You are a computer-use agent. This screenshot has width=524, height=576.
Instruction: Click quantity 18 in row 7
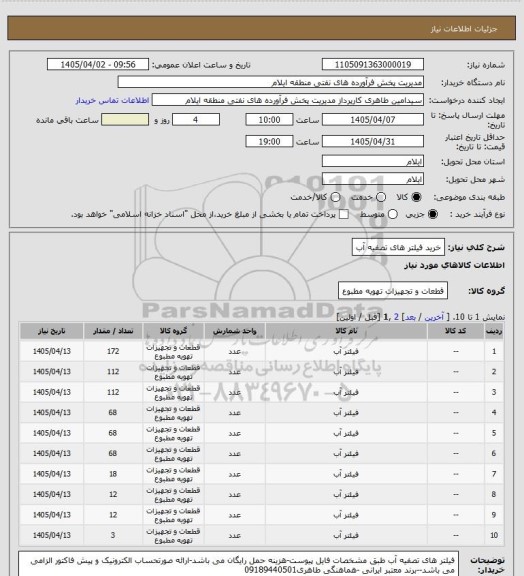pyautogui.click(x=113, y=474)
